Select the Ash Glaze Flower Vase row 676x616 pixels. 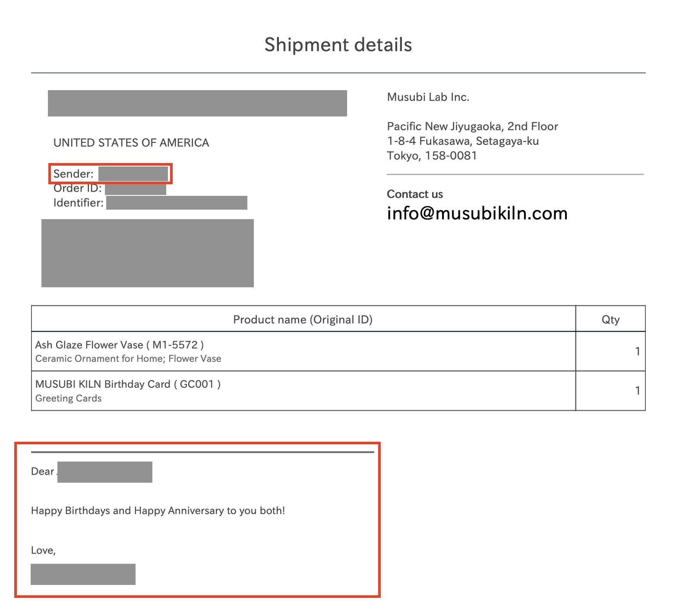pyautogui.click(x=338, y=351)
